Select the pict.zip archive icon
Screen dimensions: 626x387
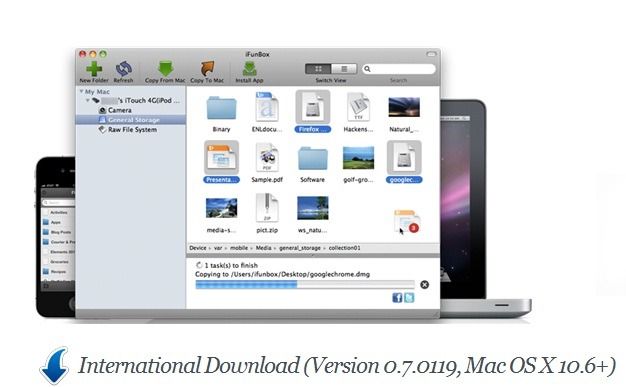tap(267, 208)
